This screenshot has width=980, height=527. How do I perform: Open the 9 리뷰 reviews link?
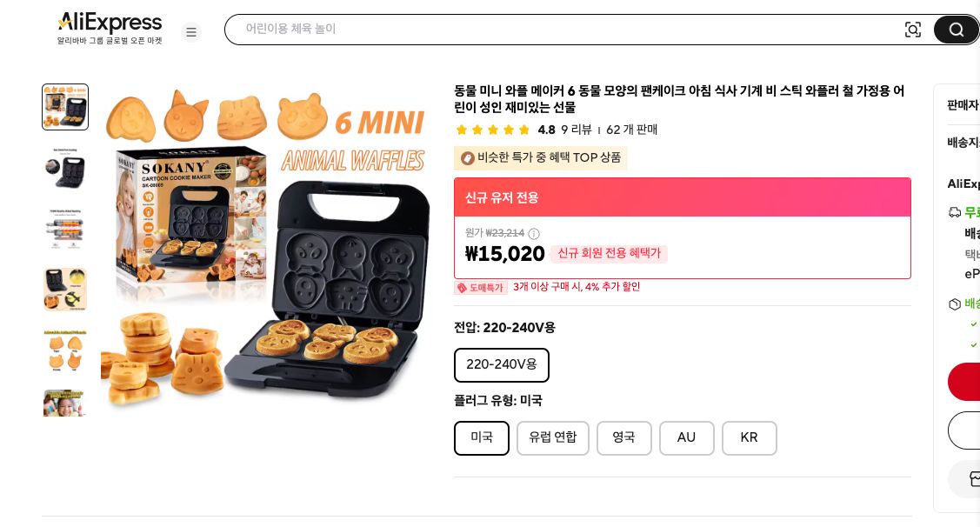[575, 130]
